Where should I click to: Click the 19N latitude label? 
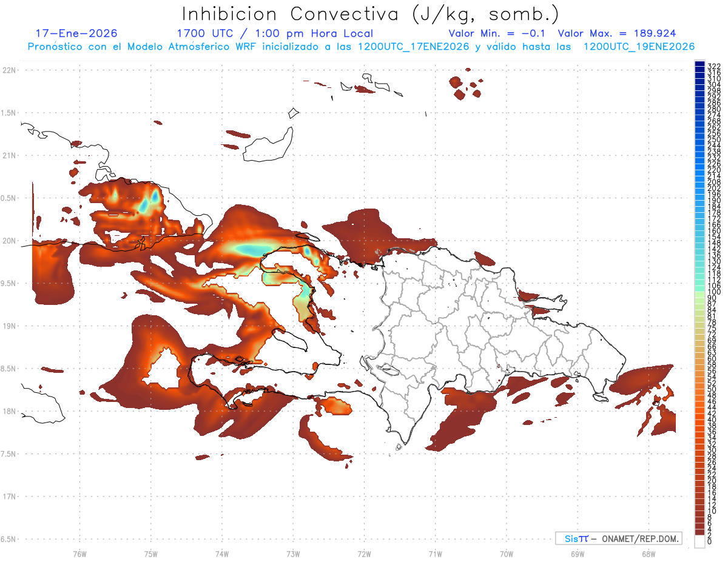pyautogui.click(x=10, y=326)
